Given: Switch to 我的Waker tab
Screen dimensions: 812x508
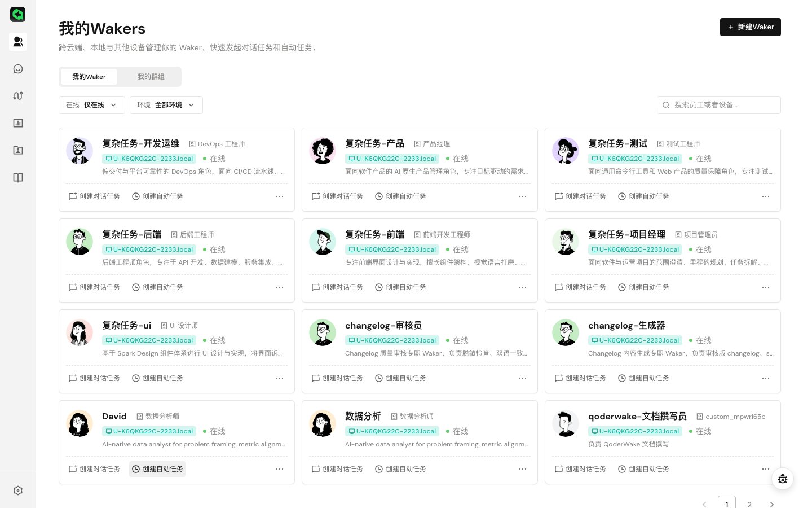Looking at the screenshot, I should point(89,77).
